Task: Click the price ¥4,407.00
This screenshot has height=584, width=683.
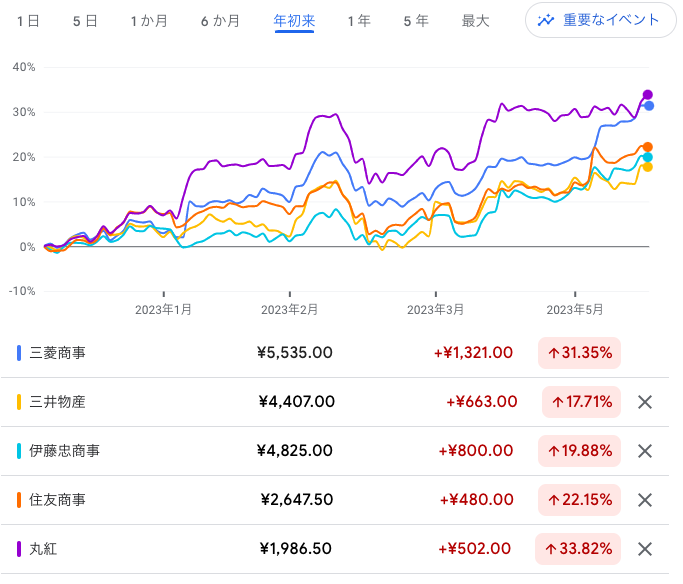Action: (x=296, y=402)
